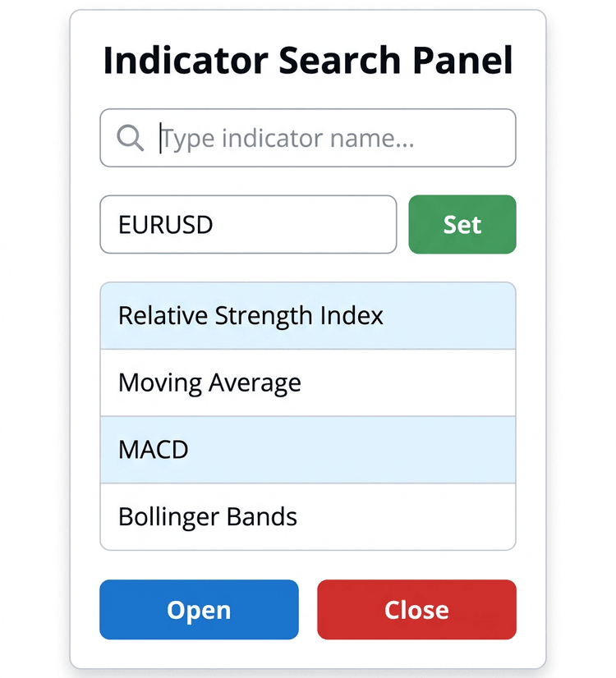Select Relative Strength Index from the list
Viewport: 616px width, 678px height.
[307, 316]
